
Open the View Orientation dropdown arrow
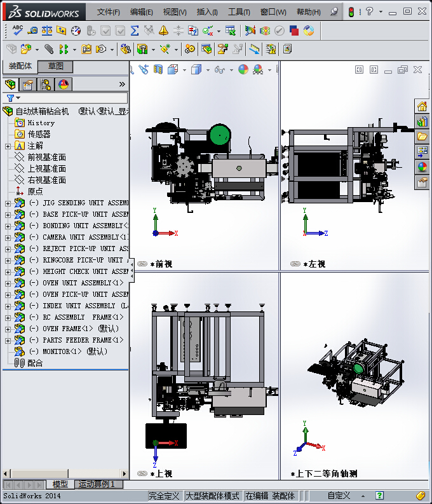[x=184, y=70]
